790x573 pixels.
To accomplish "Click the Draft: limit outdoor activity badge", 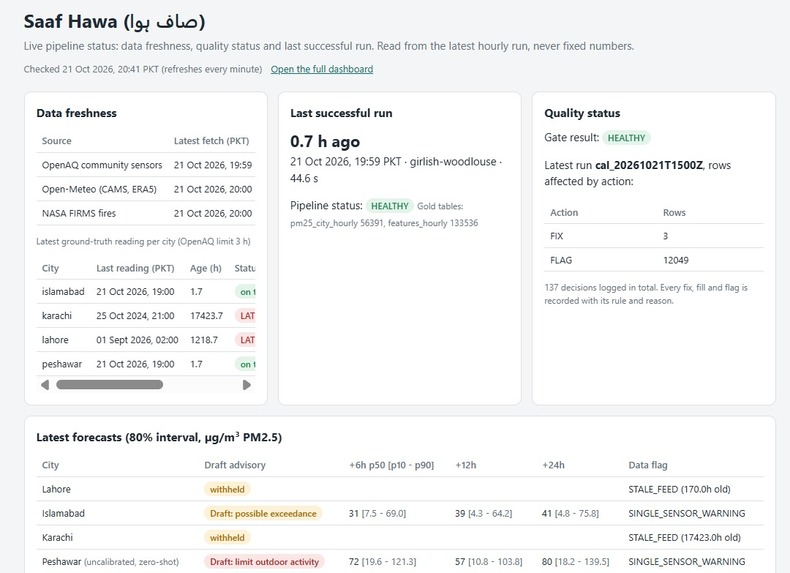I will [x=264, y=562].
